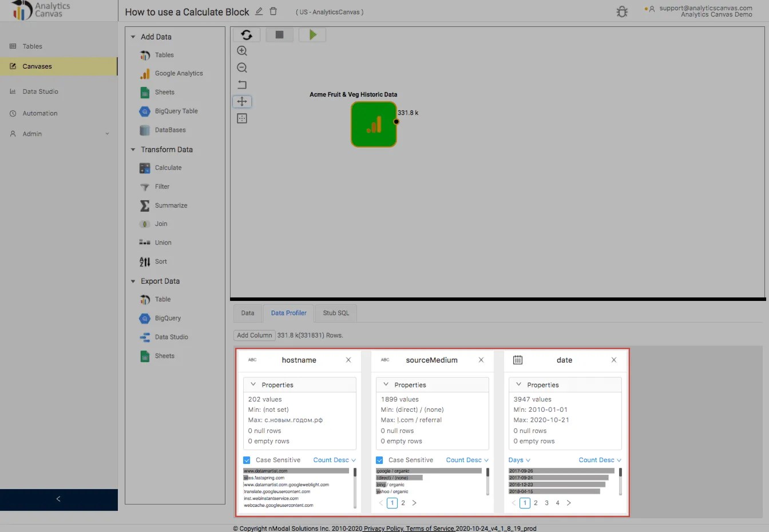The image size is (769, 532).
Task: Close the hostname profile card
Action: [x=348, y=360]
